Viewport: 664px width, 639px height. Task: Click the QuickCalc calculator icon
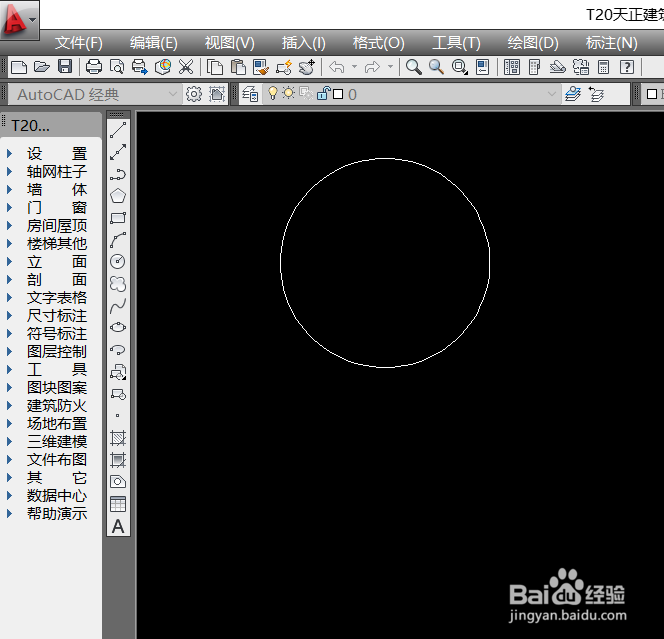click(x=603, y=67)
